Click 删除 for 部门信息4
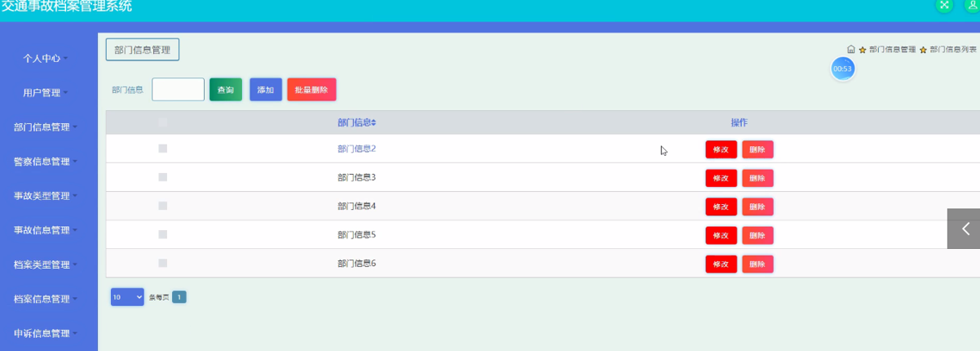This screenshot has width=980, height=351. click(x=757, y=207)
